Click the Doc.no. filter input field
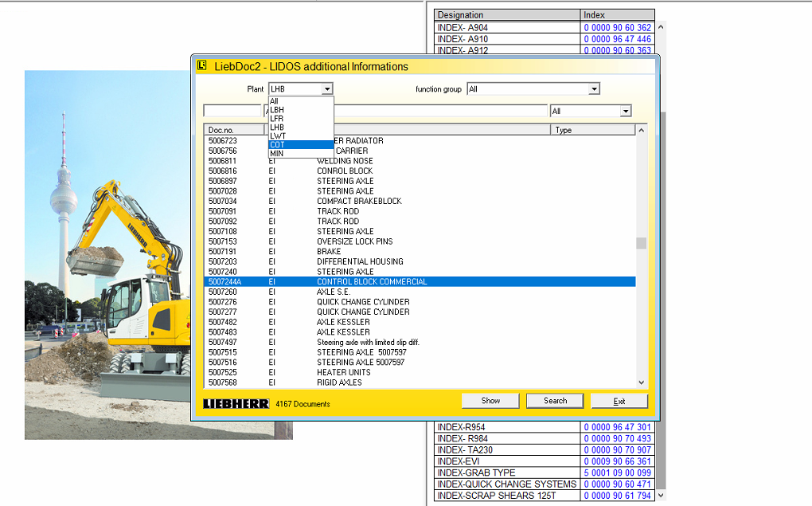This screenshot has width=812, height=506. [232, 112]
